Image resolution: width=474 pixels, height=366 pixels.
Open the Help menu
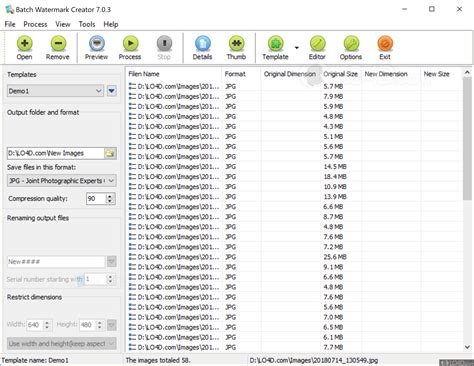(x=111, y=24)
